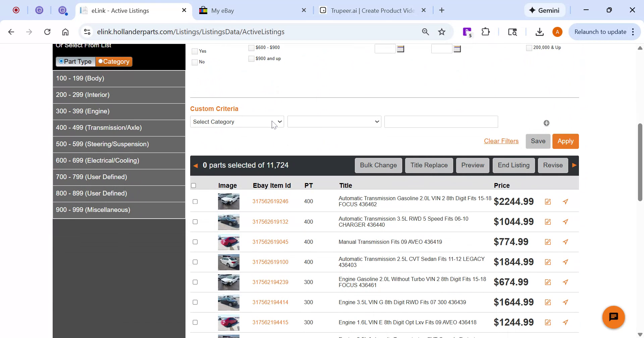
Task: Click the Charger listing thumbnail image
Action: pos(228,222)
